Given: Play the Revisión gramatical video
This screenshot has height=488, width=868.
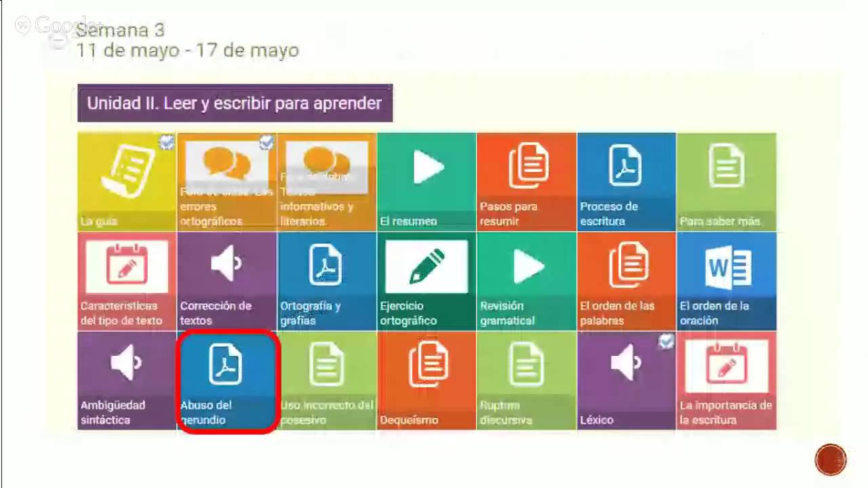Looking at the screenshot, I should pyautogui.click(x=526, y=281).
